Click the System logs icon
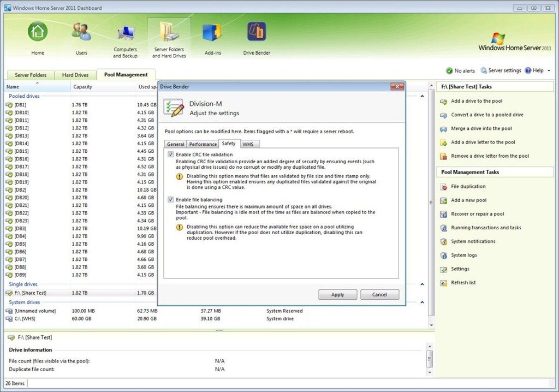The width and height of the screenshot is (559, 392). [x=443, y=256]
